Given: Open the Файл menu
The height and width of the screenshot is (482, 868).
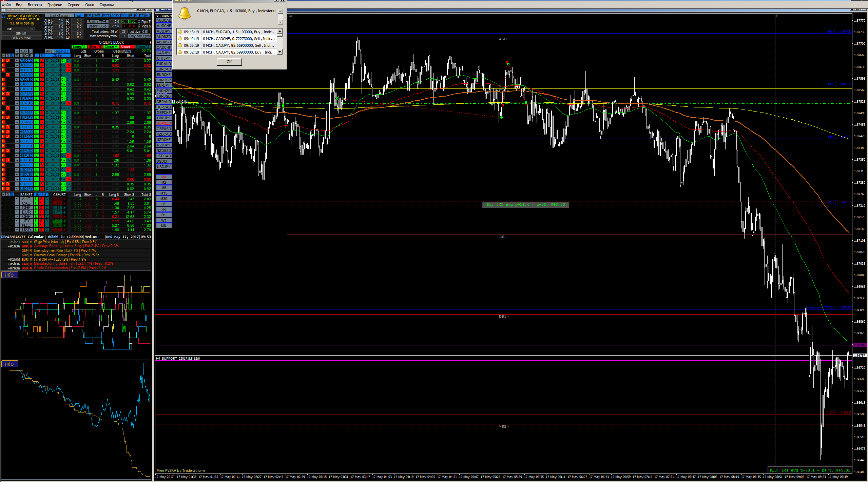Looking at the screenshot, I should (6, 5).
